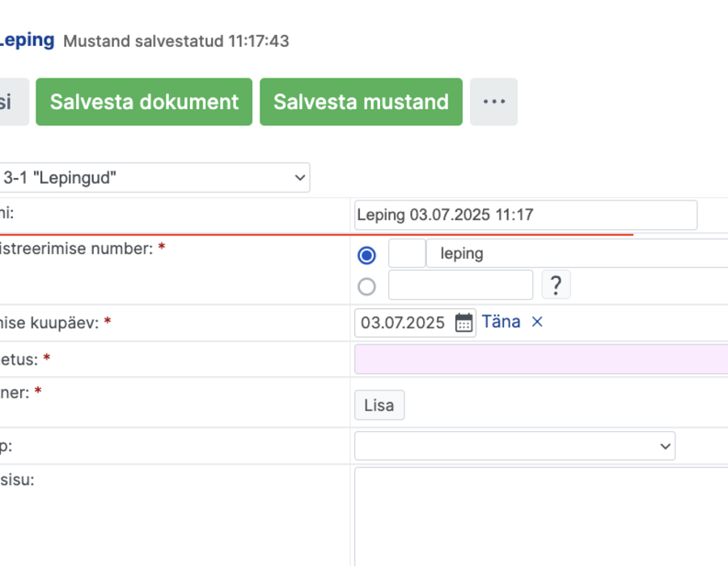Select the leping registration number radio button
Viewport: 728px width, 566px height.
(366, 256)
